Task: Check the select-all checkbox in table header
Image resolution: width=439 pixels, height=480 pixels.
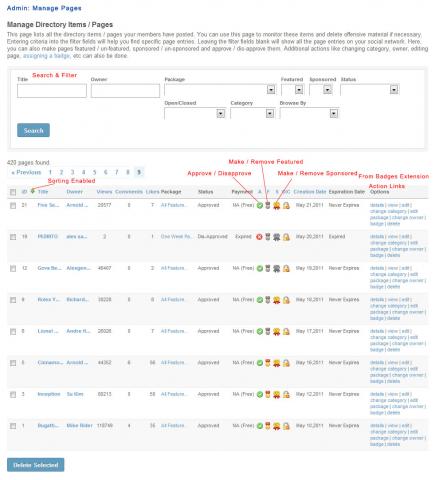Action: pos(13,192)
